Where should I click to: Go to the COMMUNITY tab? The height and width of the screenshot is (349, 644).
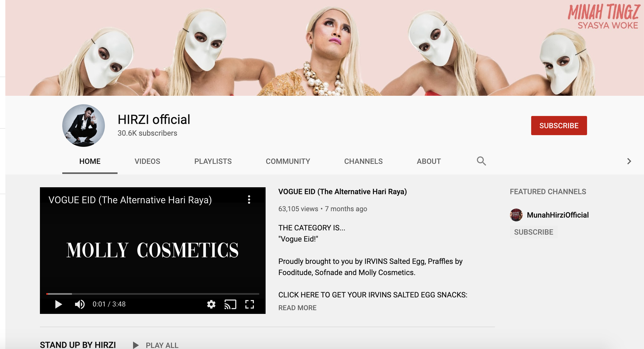pos(288,161)
